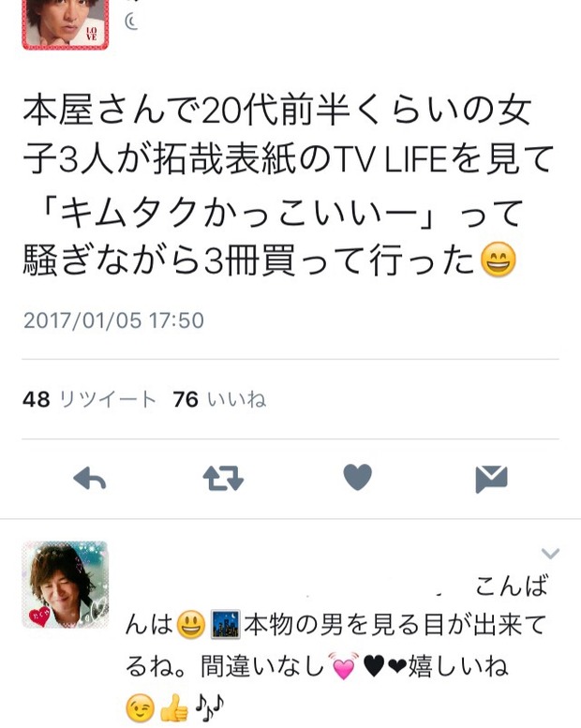View the 76 likes list
This screenshot has height=728, width=581.
click(x=219, y=399)
